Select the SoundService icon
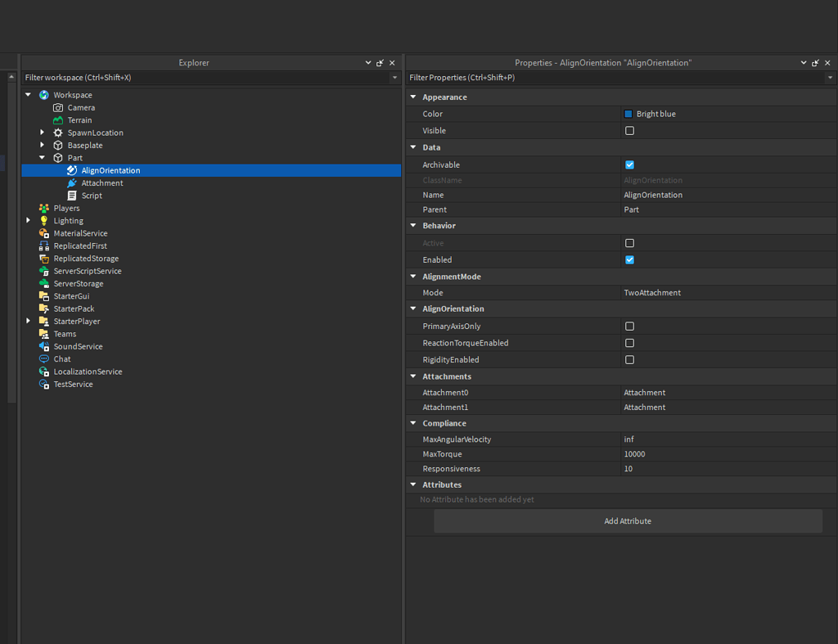Image resolution: width=838 pixels, height=644 pixels. [44, 346]
